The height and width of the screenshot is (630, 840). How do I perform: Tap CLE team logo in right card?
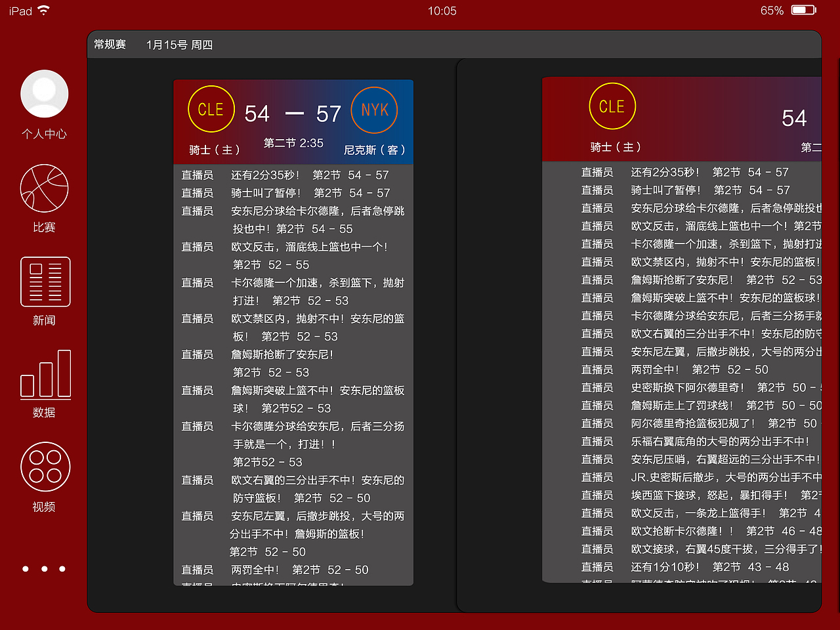pos(612,106)
